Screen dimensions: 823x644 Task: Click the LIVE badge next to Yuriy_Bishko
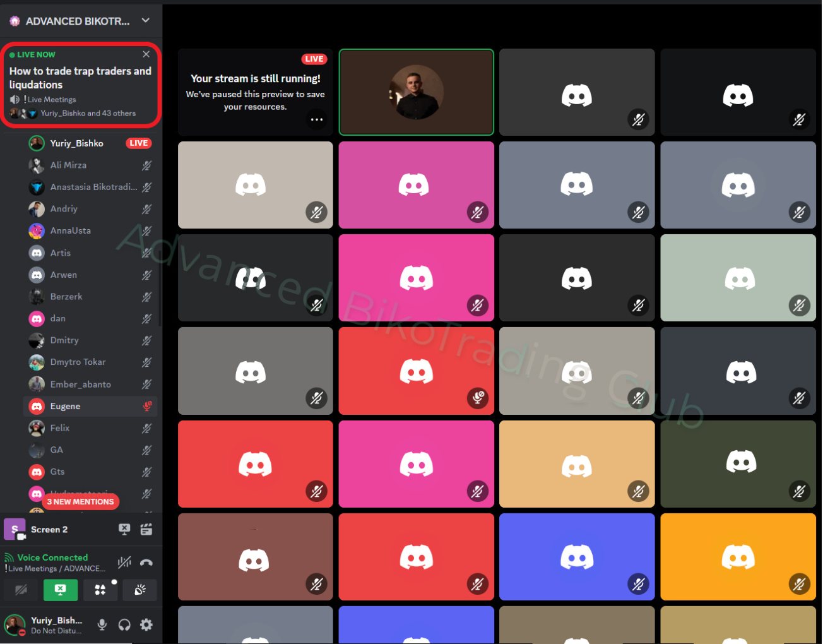[x=139, y=143]
